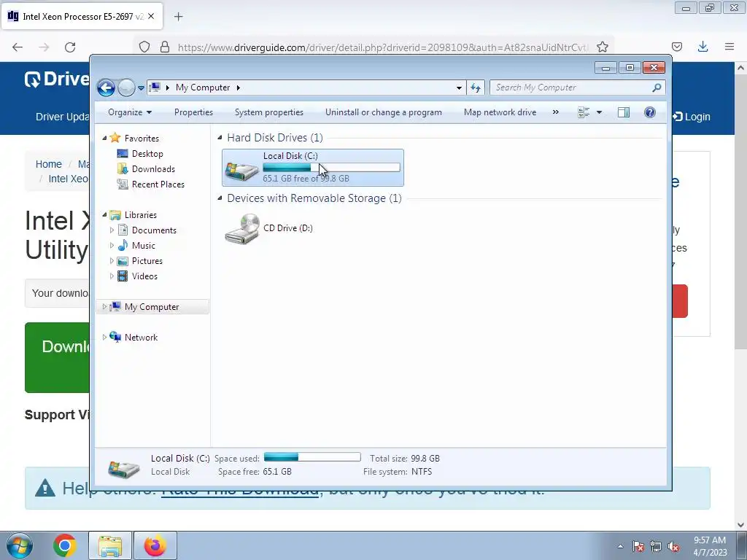Open System properties from toolbar
This screenshot has width=747, height=560.
[x=269, y=112]
